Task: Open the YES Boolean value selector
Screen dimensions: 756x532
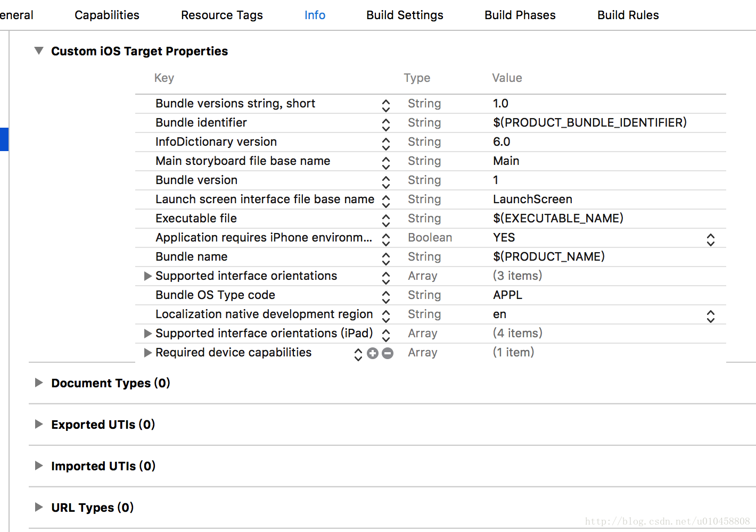Action: click(711, 239)
